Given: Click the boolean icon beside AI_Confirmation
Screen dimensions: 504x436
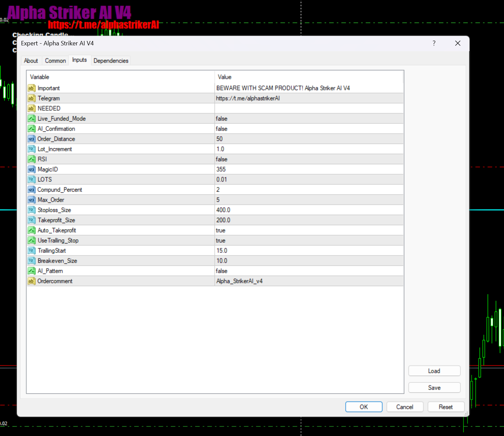Looking at the screenshot, I should click(x=31, y=129).
